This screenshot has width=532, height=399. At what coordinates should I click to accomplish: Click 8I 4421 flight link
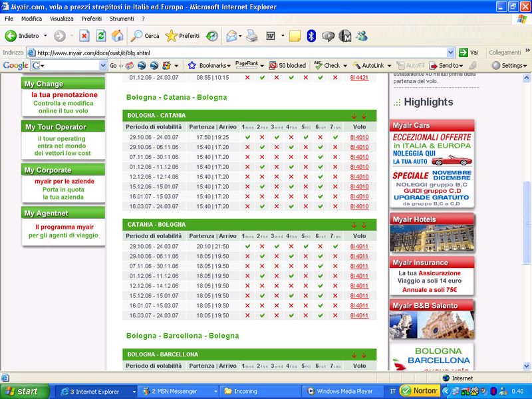(359, 77)
